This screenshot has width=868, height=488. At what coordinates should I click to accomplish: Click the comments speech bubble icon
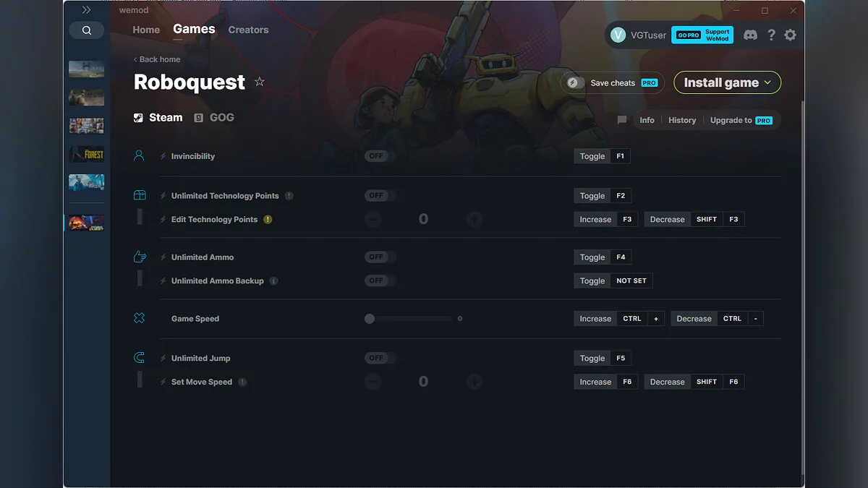click(x=622, y=120)
